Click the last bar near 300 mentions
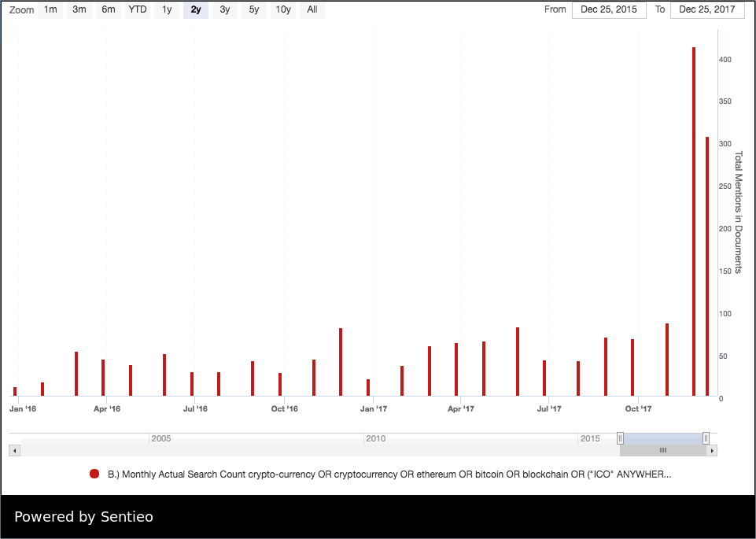 (707, 267)
